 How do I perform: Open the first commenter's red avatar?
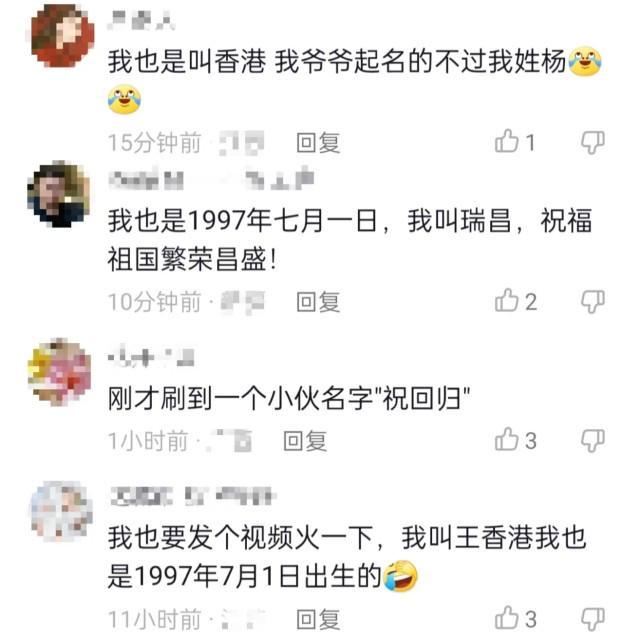pos(63,36)
